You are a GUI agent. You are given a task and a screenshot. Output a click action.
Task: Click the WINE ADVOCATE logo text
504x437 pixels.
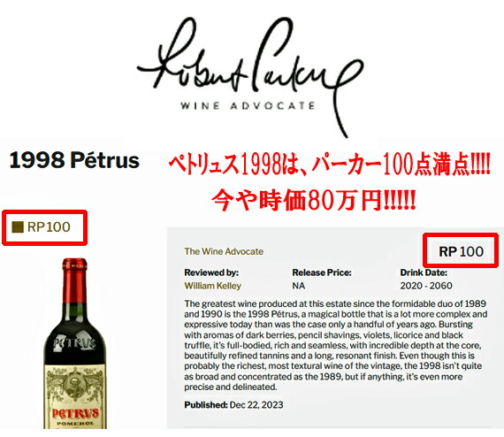(x=248, y=106)
